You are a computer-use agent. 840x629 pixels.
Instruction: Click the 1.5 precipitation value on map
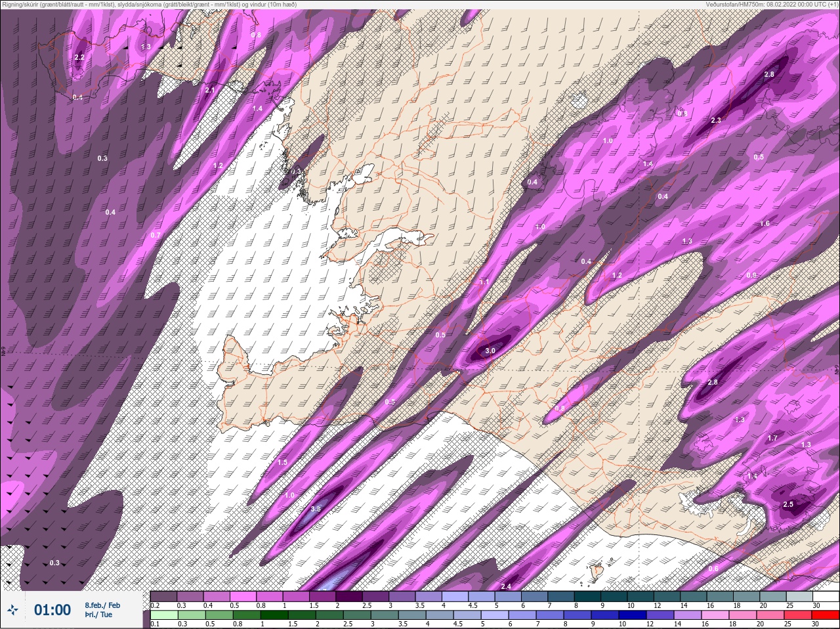[282, 462]
